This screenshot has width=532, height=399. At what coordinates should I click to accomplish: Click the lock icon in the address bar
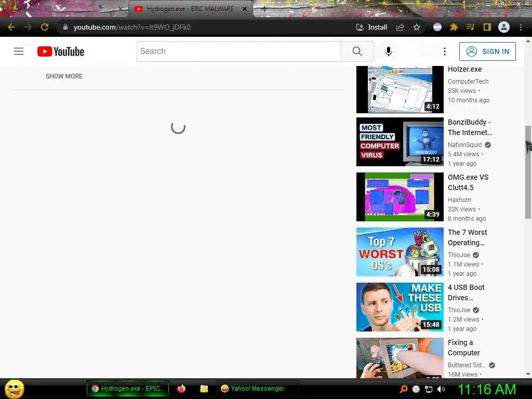click(65, 27)
